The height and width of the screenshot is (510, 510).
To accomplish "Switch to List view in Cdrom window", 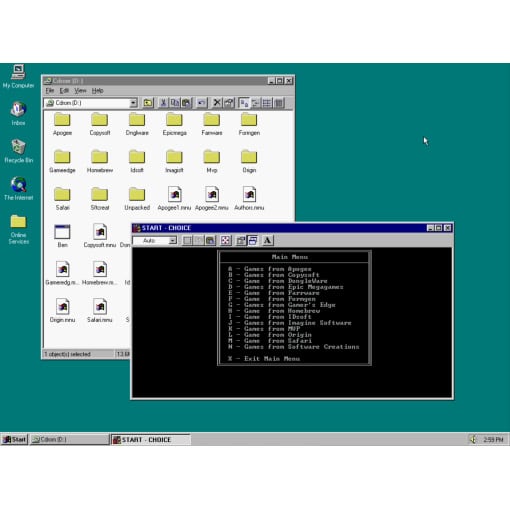I will (x=267, y=103).
